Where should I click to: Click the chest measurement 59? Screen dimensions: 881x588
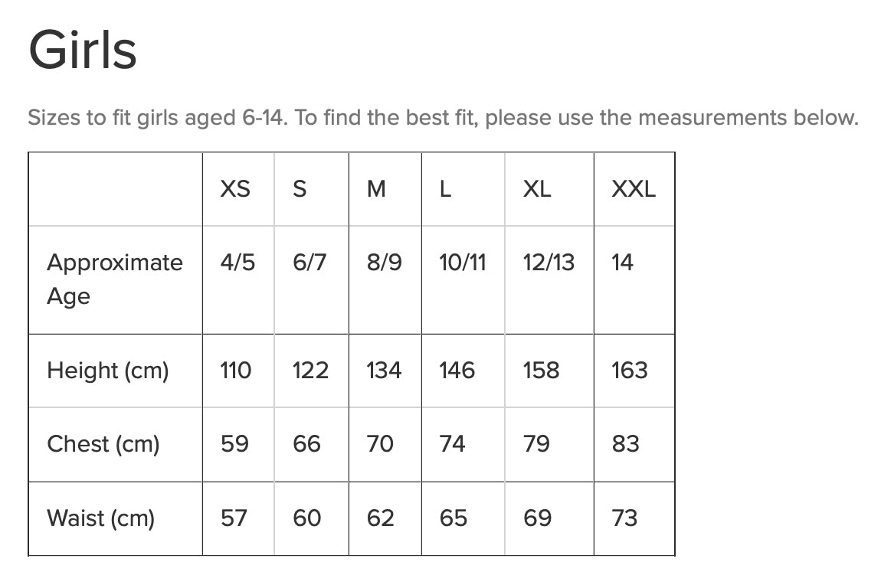tap(234, 444)
